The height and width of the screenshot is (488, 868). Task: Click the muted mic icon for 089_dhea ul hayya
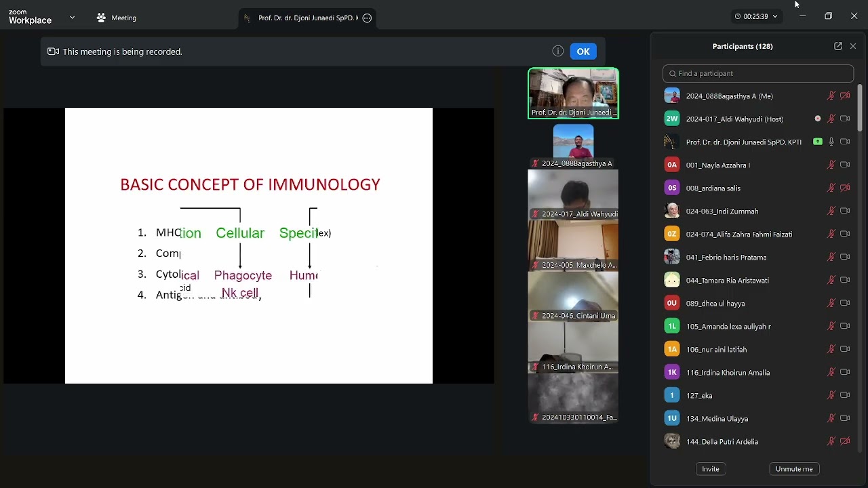pos(831,303)
